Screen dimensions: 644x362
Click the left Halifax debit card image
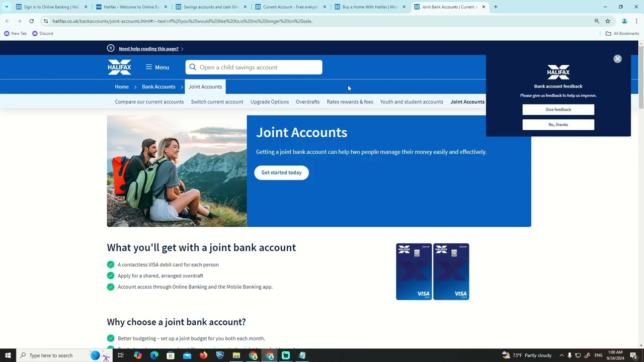(414, 271)
